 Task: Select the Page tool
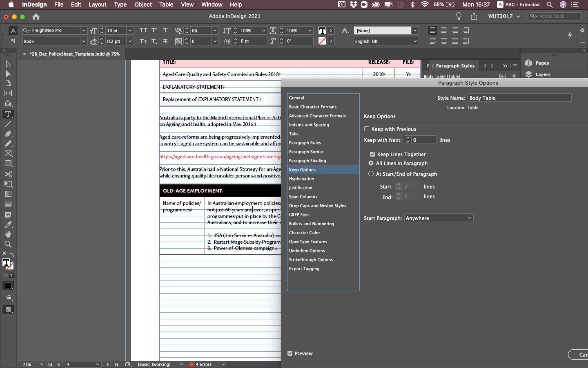(8, 83)
